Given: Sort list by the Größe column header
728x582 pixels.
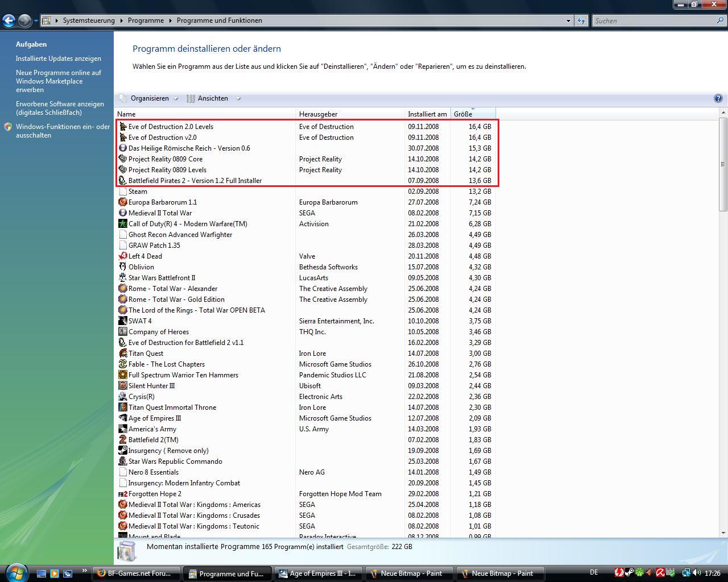Looking at the screenshot, I should click(x=473, y=114).
